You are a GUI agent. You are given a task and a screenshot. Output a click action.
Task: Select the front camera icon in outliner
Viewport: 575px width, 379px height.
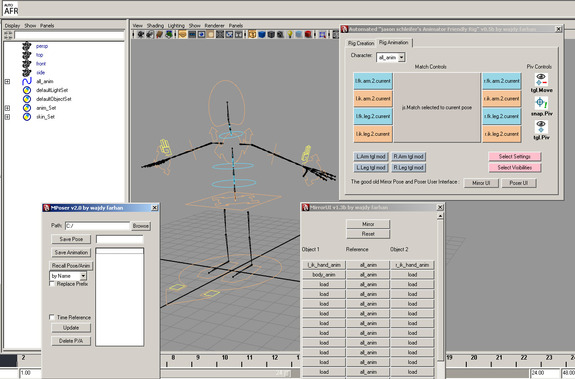tap(26, 63)
